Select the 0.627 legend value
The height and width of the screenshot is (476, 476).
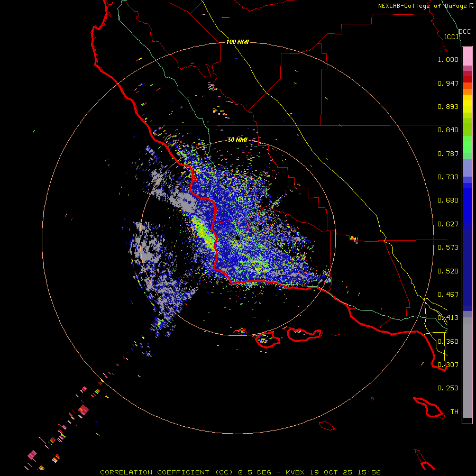click(448, 224)
